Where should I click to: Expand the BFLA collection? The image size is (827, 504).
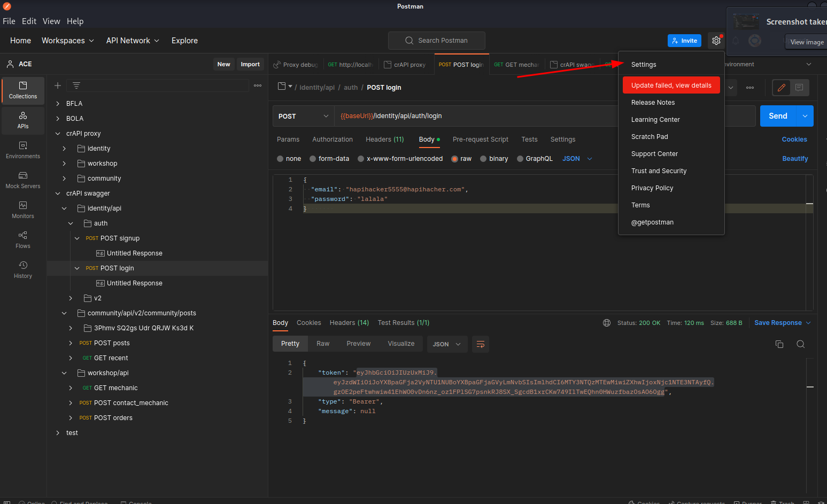click(x=58, y=104)
